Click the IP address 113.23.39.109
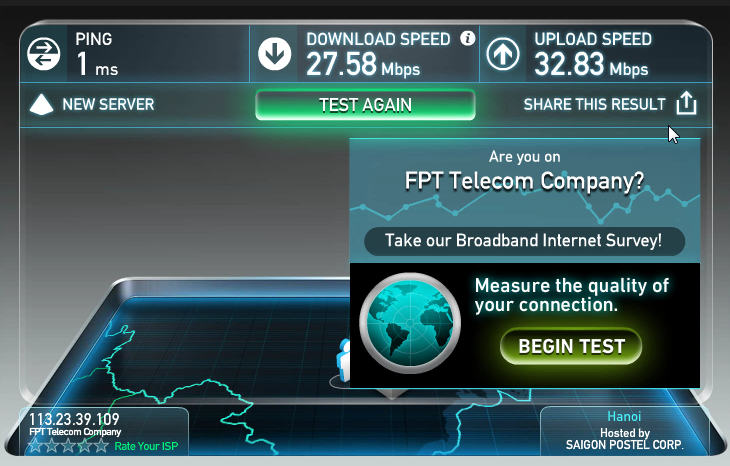The width and height of the screenshot is (730, 466). [74, 419]
